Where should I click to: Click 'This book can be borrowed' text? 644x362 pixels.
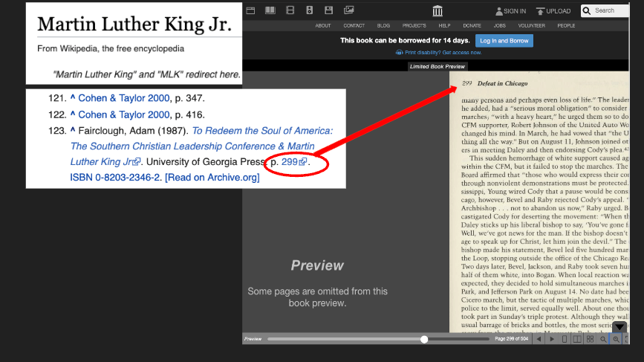point(405,40)
